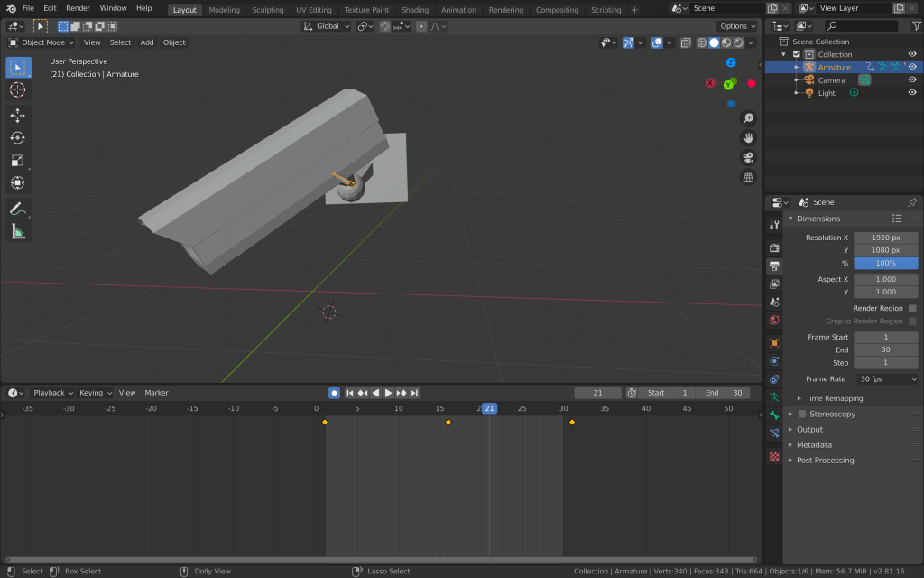Enable the Stereoscopy checkbox

point(801,414)
